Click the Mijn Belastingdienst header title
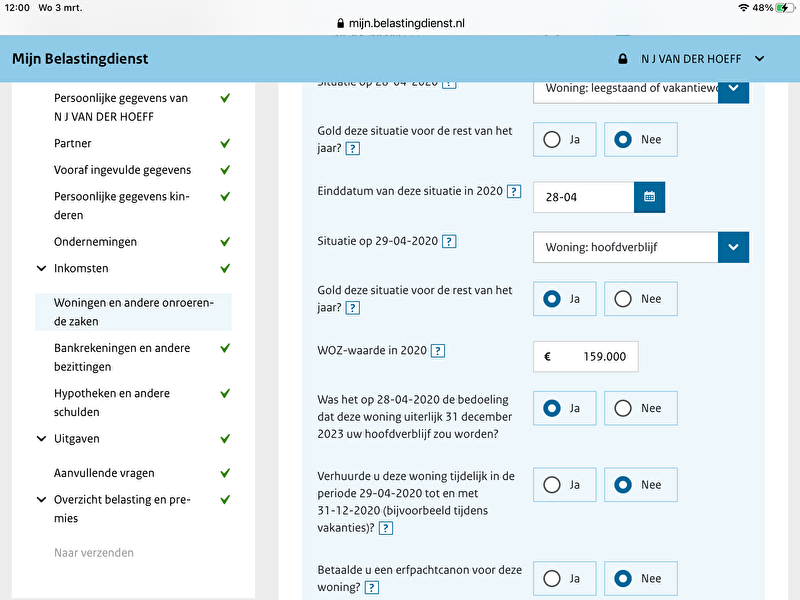Screen dimensions: 800x600 (80, 59)
